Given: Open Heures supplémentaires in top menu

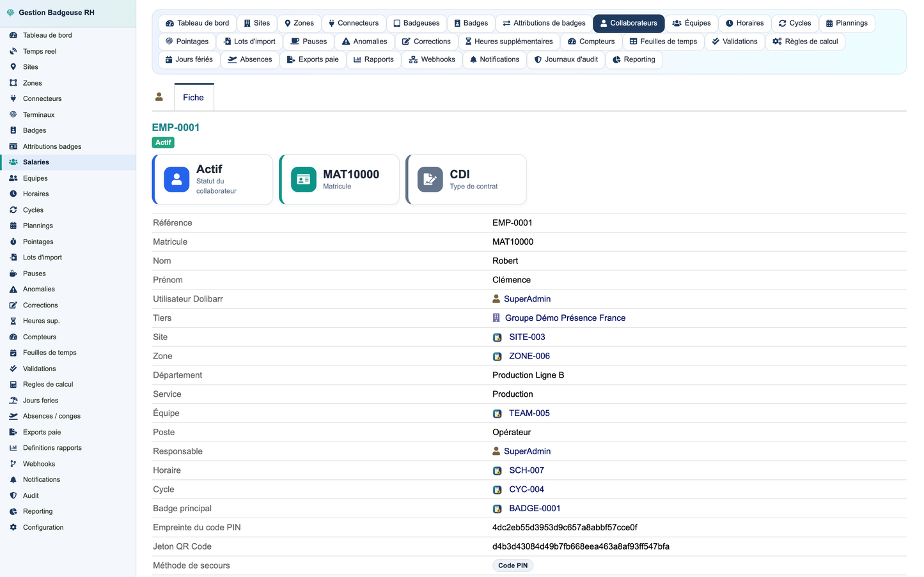Looking at the screenshot, I should [x=509, y=42].
